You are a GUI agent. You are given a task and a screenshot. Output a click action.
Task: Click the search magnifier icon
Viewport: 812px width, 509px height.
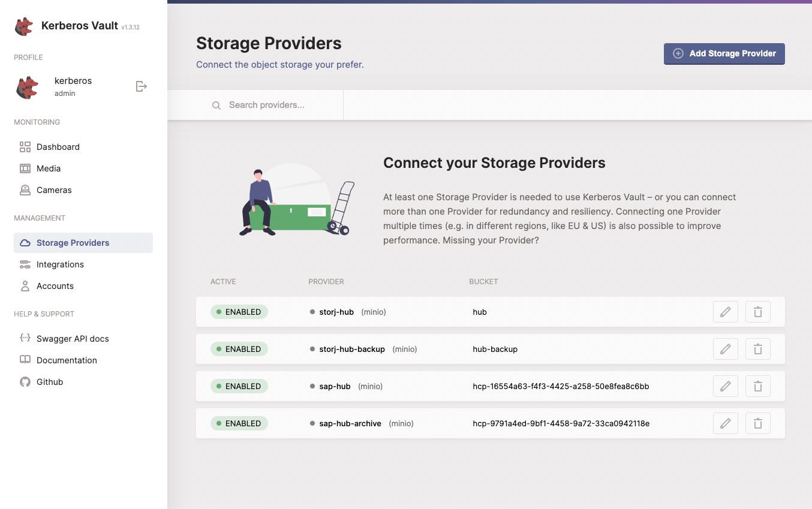[216, 105]
